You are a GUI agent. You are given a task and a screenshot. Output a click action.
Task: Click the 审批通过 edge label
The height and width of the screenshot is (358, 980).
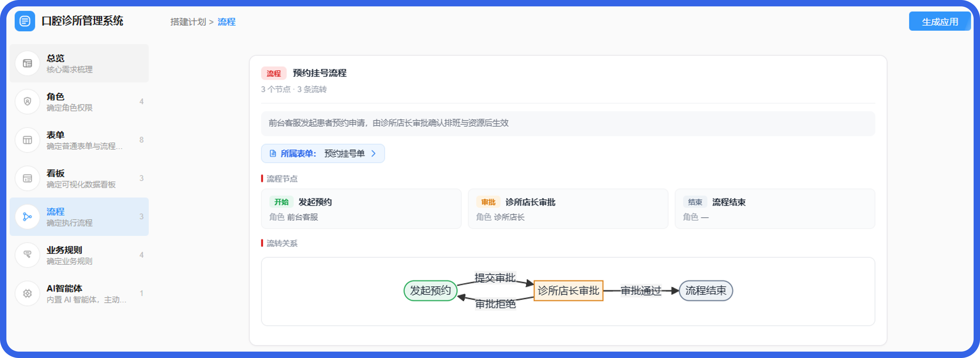641,291
